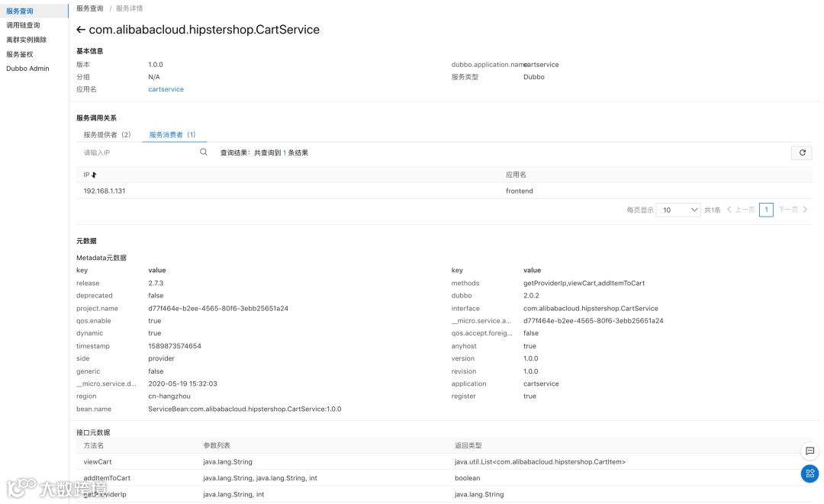Click the blue floating grid icon

[x=810, y=474]
